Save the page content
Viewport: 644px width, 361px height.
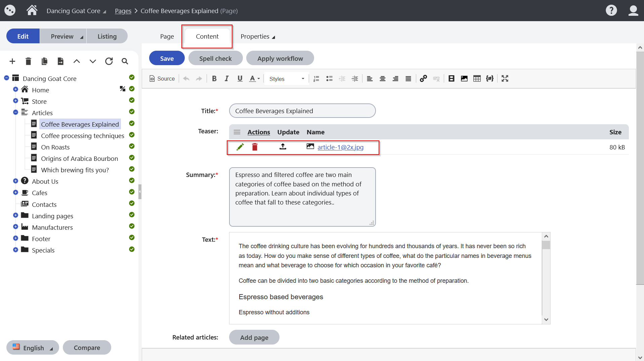[167, 58]
